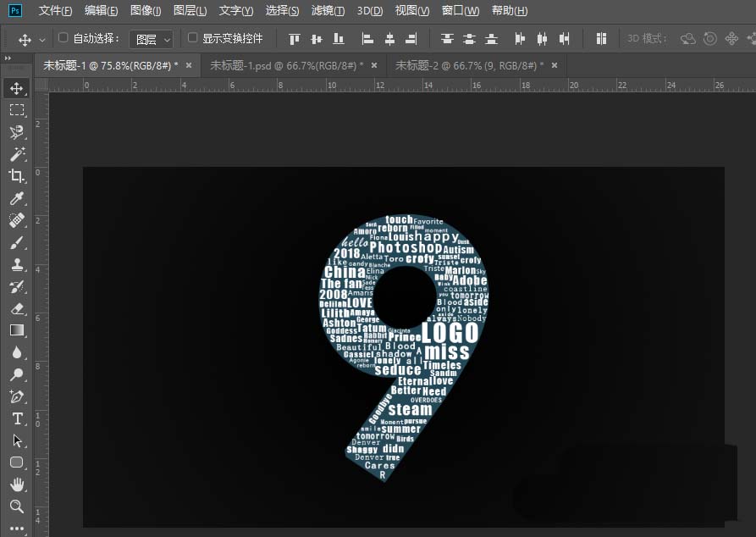Select the Blur tool

(x=17, y=352)
